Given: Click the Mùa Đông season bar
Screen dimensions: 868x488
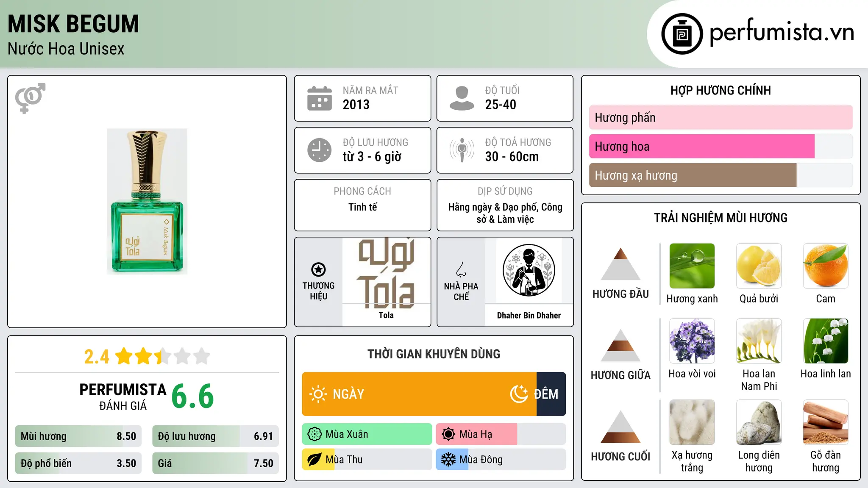Looking at the screenshot, I should point(501,460).
